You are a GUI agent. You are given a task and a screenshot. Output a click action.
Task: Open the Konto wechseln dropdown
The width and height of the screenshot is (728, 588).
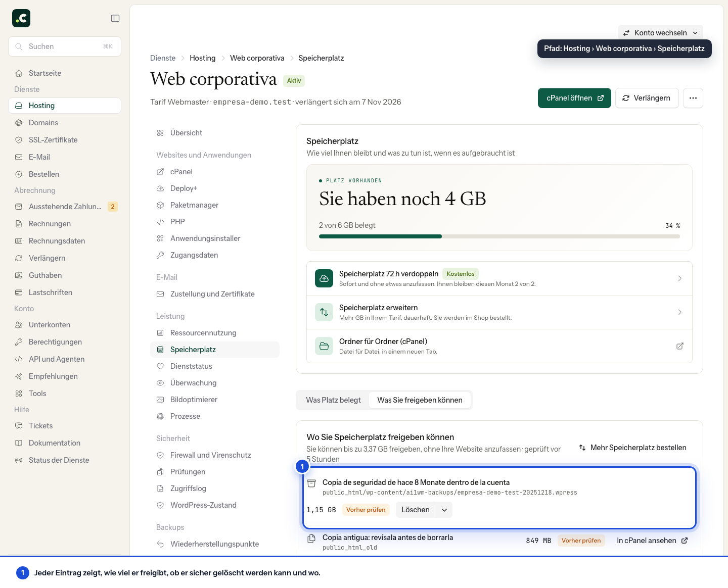pyautogui.click(x=660, y=33)
